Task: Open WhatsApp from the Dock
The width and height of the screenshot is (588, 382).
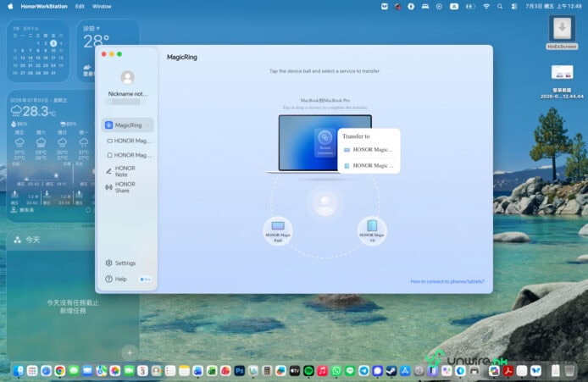Action: (x=336, y=371)
